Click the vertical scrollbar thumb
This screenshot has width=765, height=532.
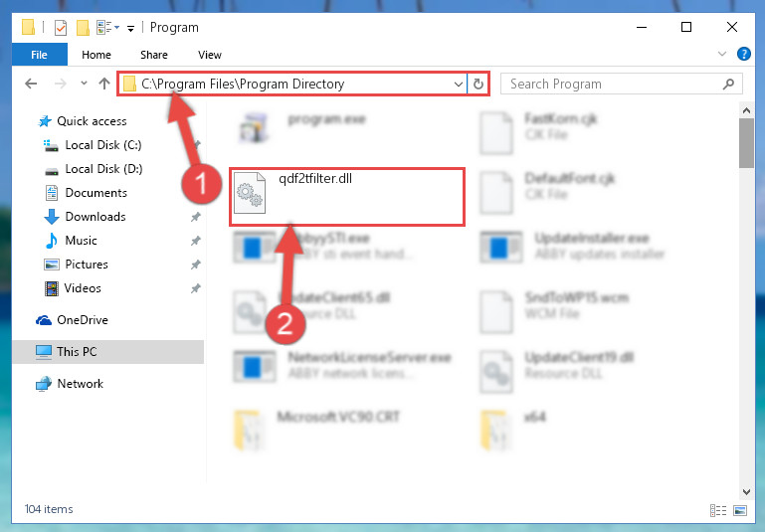pyautogui.click(x=746, y=143)
